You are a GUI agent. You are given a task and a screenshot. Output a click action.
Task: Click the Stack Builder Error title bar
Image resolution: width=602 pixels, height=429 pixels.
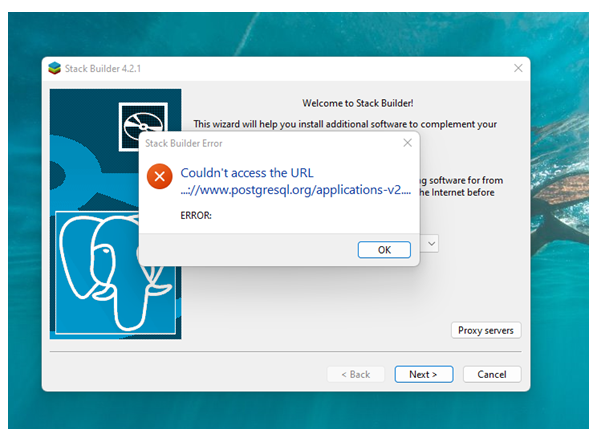260,143
